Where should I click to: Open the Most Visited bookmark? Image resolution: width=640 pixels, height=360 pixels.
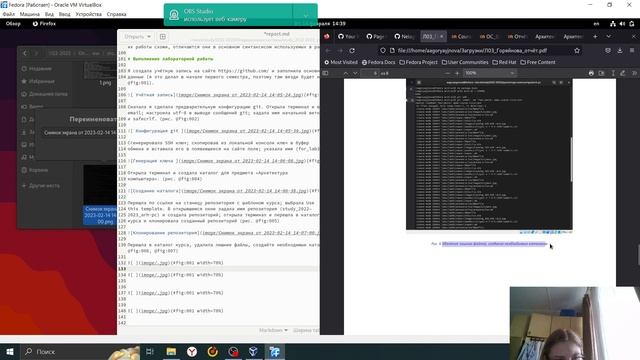(x=341, y=62)
